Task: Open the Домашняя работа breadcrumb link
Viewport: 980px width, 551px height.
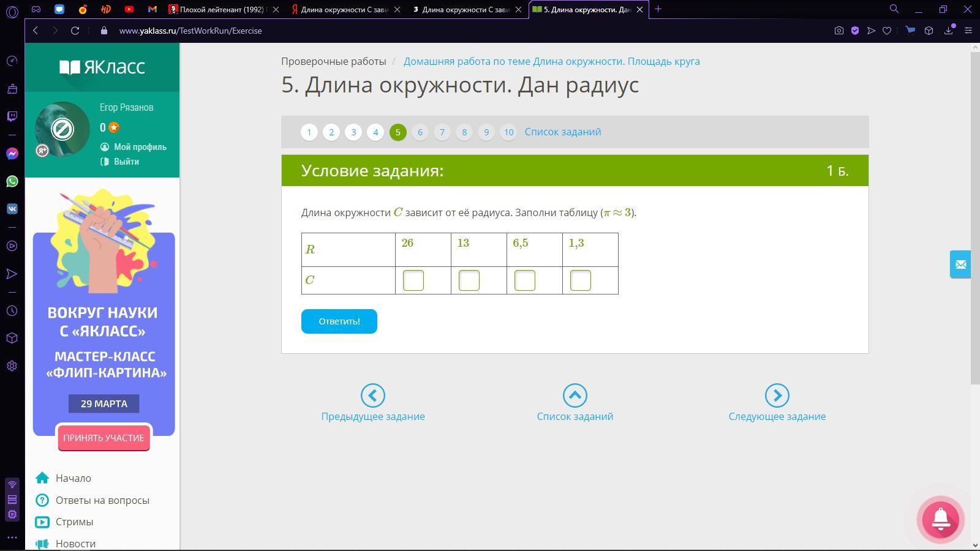Action: [551, 61]
